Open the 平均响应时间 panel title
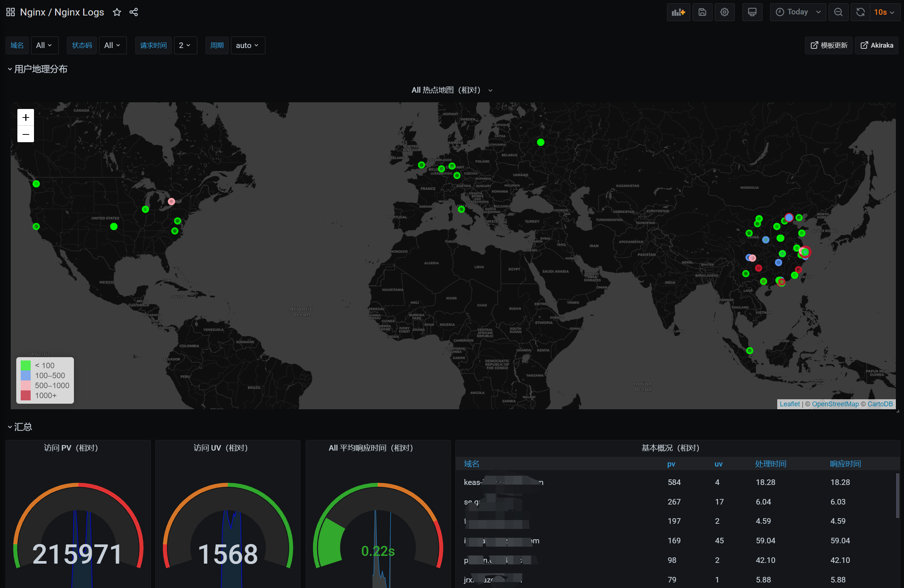 [x=371, y=448]
